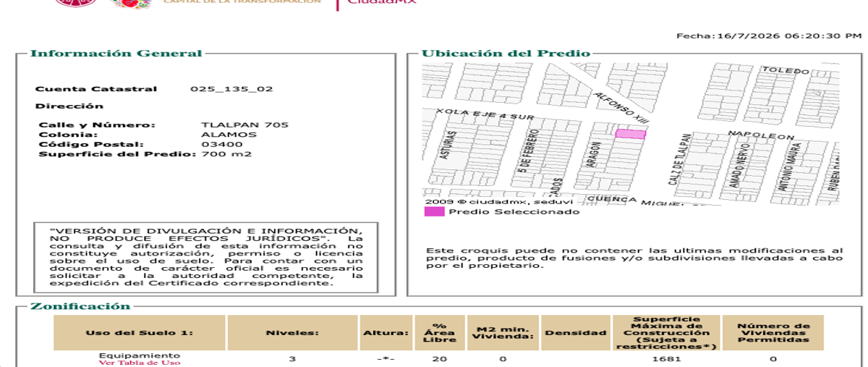Click the Superficie del Predio label
The image size is (868, 367).
tap(117, 153)
